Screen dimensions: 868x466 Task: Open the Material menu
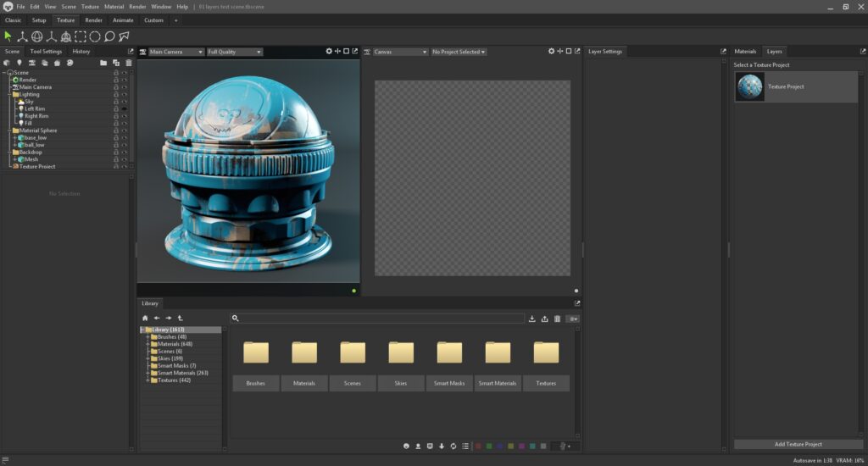click(x=114, y=6)
